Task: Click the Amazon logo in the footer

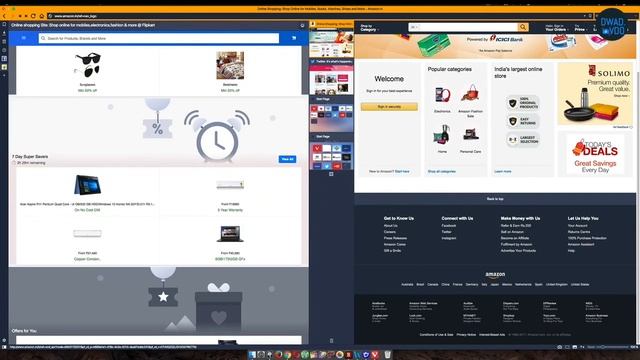Action: pyautogui.click(x=495, y=275)
